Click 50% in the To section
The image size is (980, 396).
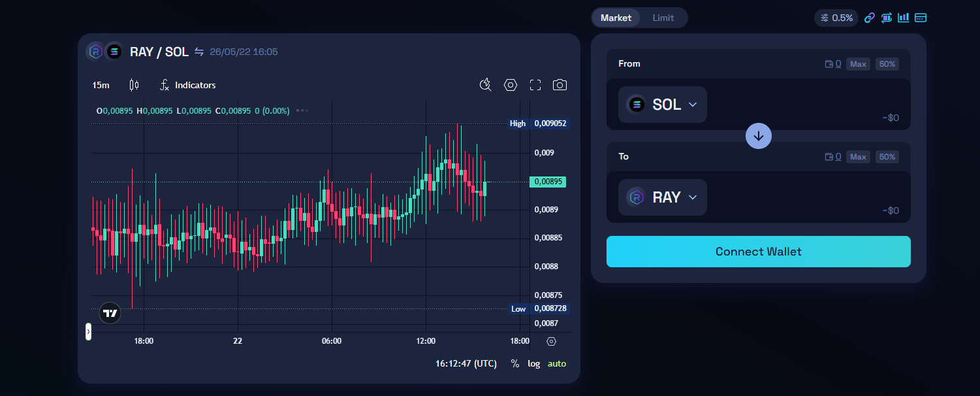point(887,157)
